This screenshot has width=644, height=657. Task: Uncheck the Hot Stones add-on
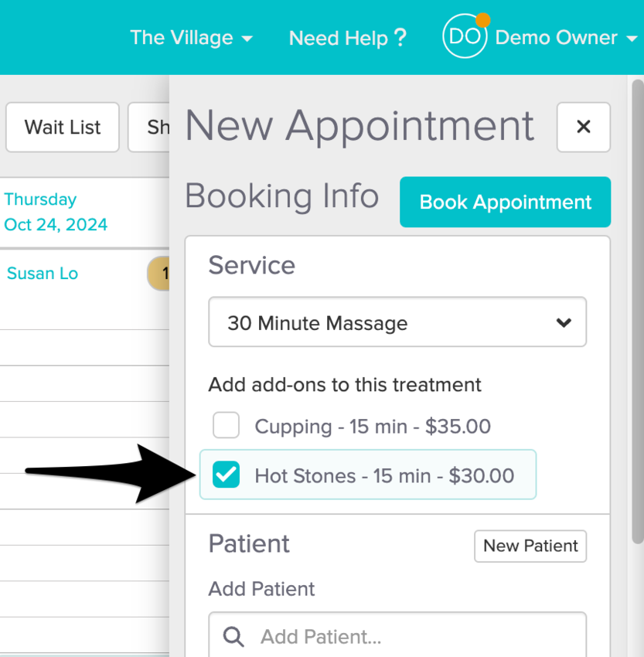(227, 475)
